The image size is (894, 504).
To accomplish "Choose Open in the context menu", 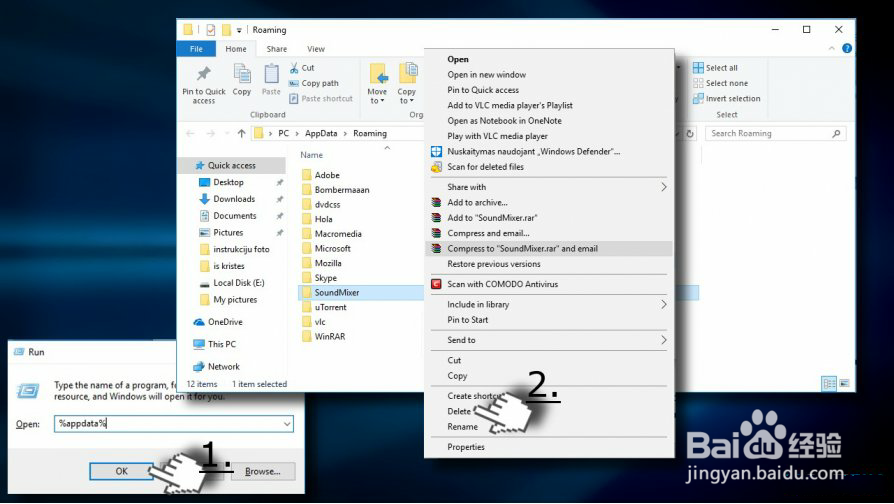I will click(458, 59).
